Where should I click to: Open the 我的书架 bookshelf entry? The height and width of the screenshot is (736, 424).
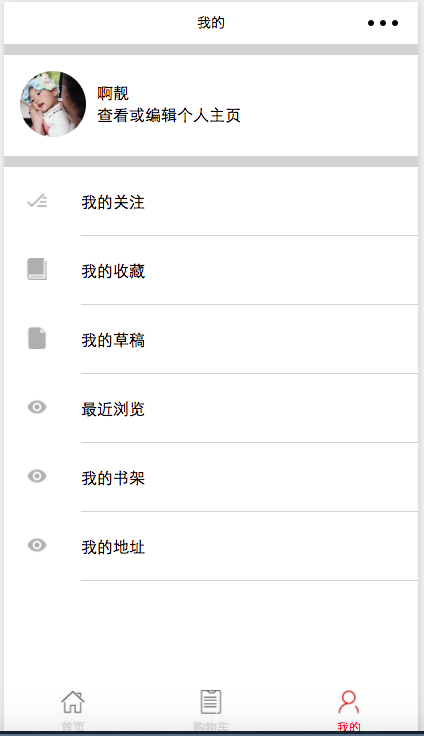(211, 478)
